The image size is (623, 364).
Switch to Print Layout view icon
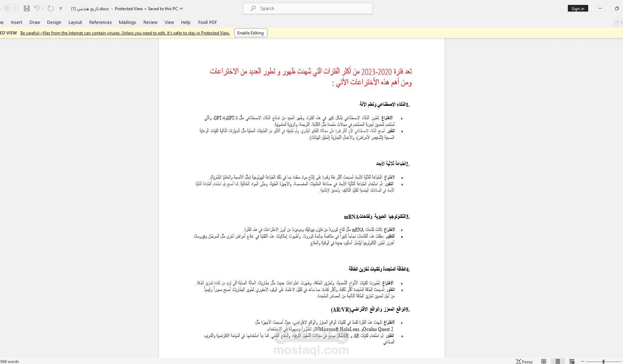pos(558,361)
